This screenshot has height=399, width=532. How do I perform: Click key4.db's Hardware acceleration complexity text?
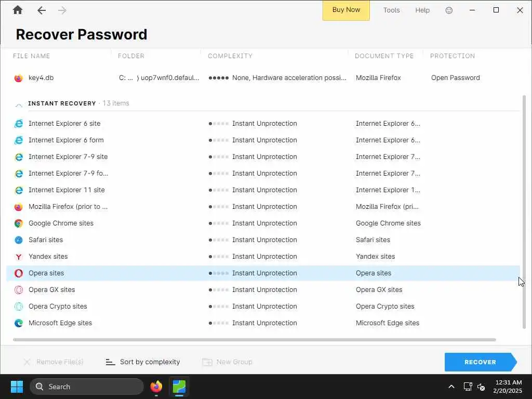[x=289, y=78]
